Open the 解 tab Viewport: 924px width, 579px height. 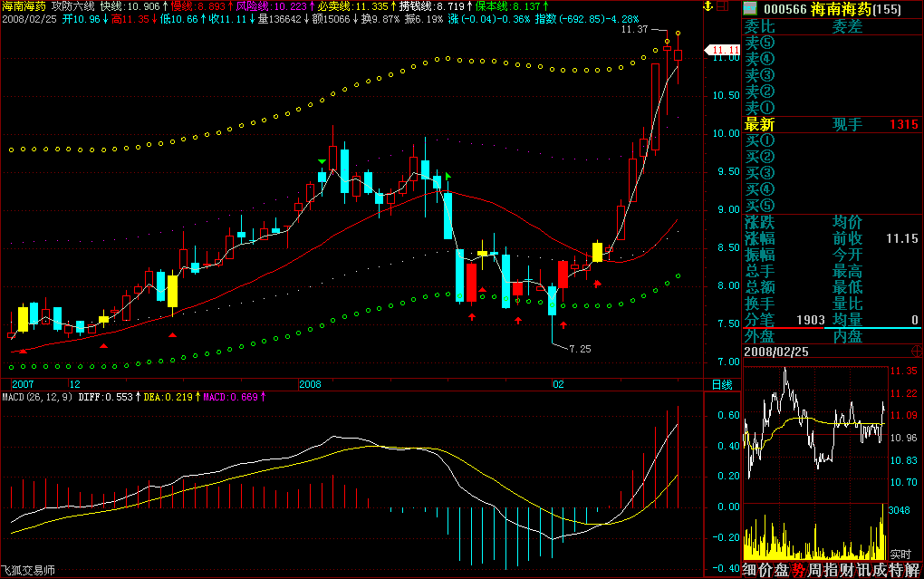point(912,570)
